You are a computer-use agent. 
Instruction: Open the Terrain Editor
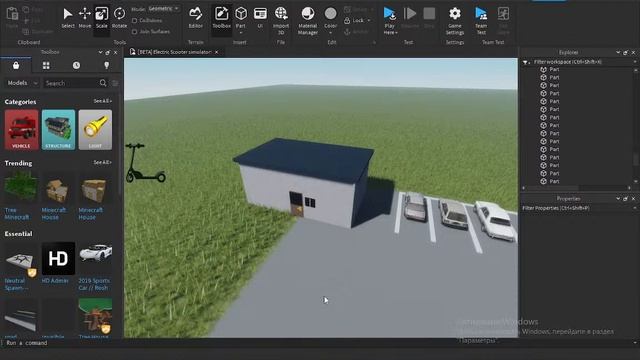click(196, 18)
